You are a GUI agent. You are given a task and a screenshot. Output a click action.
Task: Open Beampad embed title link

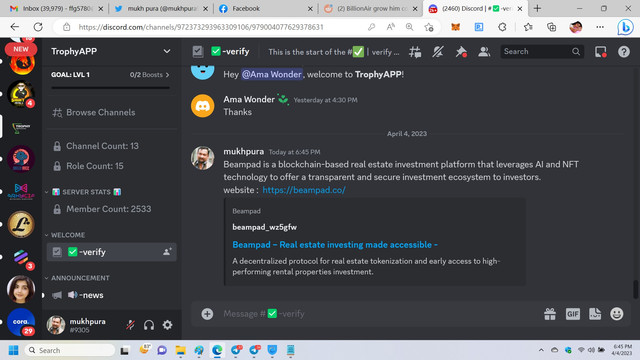pos(335,244)
